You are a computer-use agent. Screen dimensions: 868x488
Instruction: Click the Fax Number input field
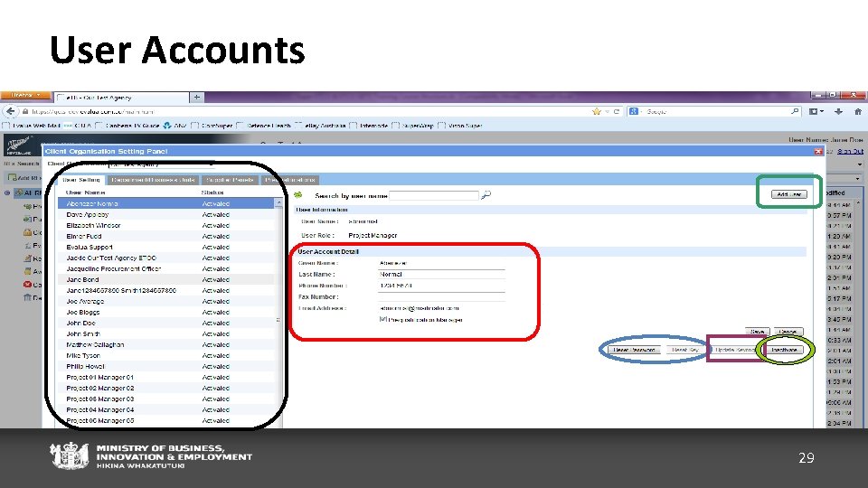point(441,297)
